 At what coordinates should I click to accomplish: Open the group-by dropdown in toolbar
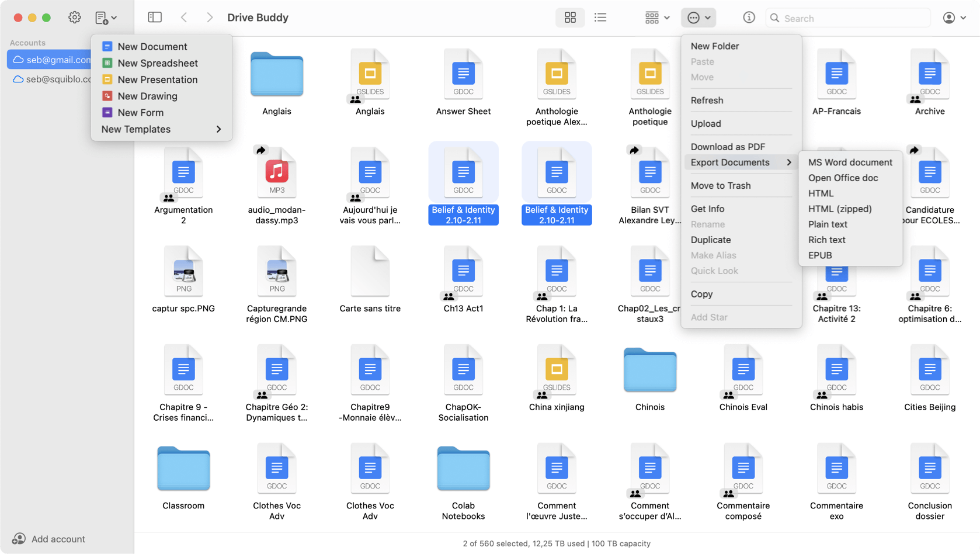tap(657, 18)
